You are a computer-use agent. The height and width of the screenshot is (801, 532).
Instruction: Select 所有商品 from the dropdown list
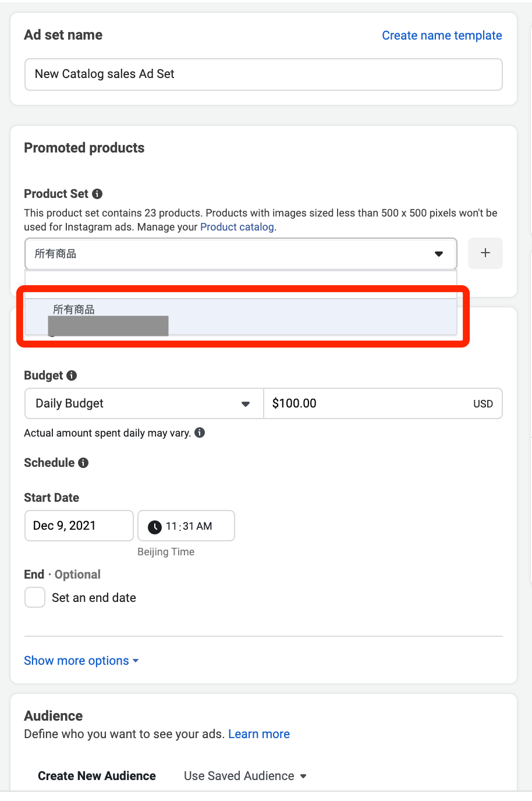click(74, 310)
